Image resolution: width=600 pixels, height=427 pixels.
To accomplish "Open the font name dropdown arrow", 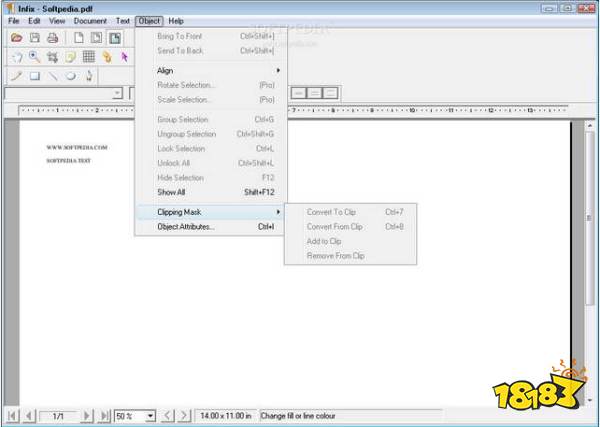I will 118,93.
